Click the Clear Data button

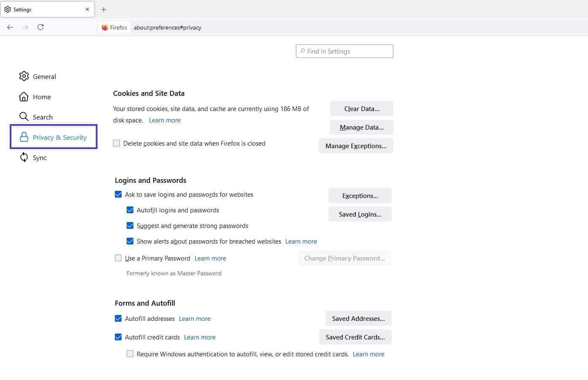(x=361, y=109)
